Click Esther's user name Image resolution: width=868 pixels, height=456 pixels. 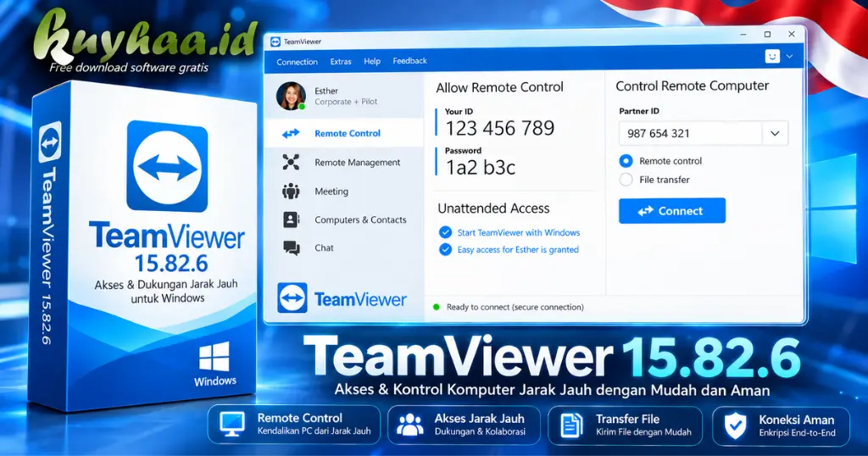(x=326, y=91)
